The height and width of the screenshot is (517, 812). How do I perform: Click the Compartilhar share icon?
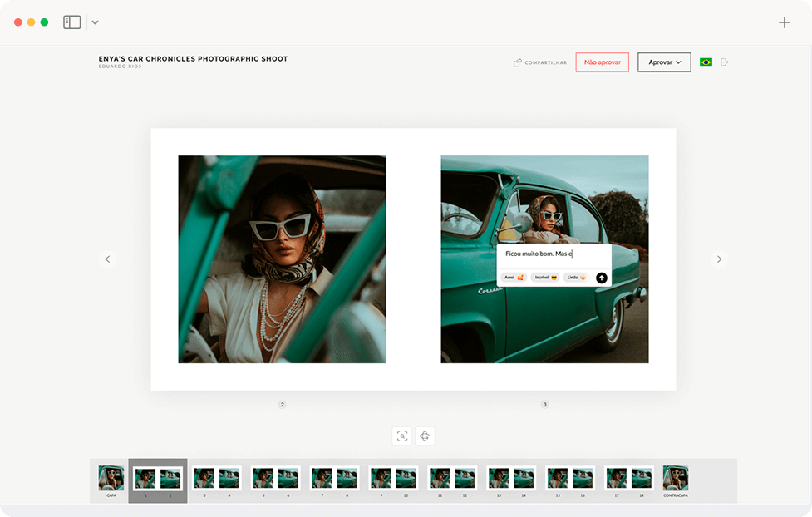517,62
